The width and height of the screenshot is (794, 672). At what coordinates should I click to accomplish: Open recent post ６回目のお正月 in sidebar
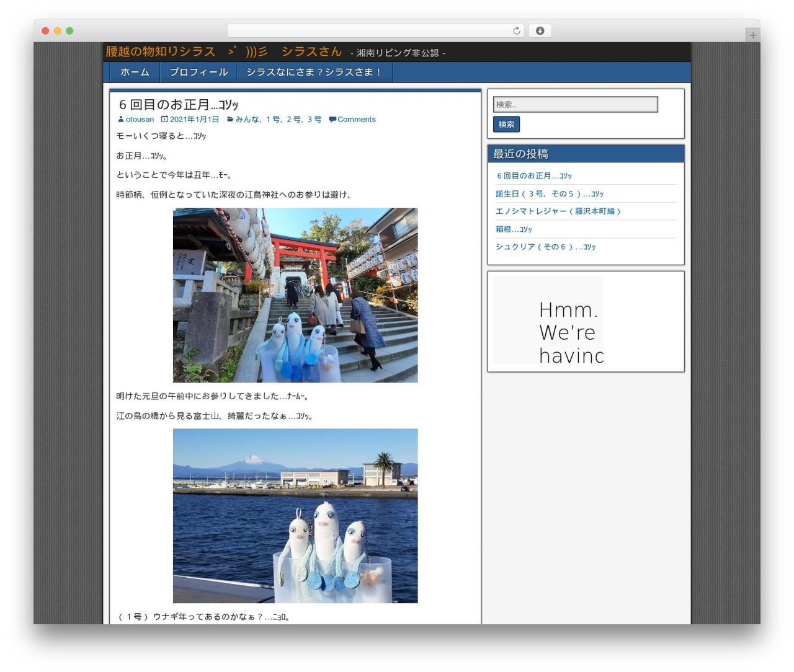point(534,176)
